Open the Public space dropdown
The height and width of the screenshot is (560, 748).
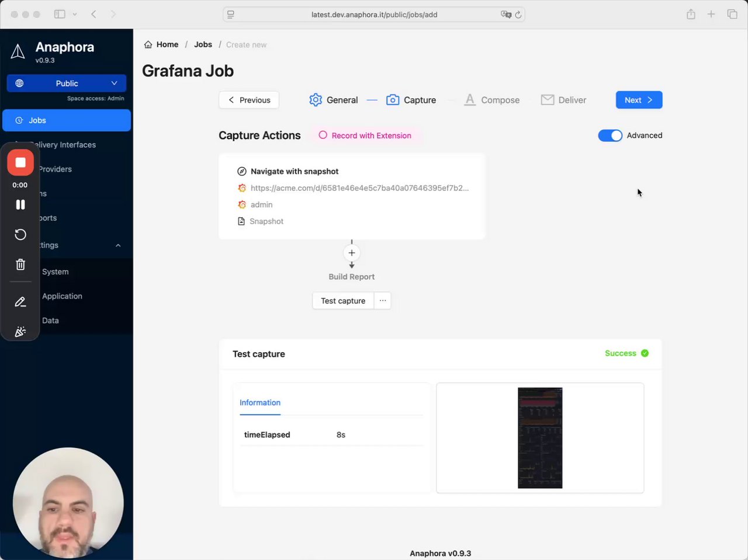pos(67,84)
